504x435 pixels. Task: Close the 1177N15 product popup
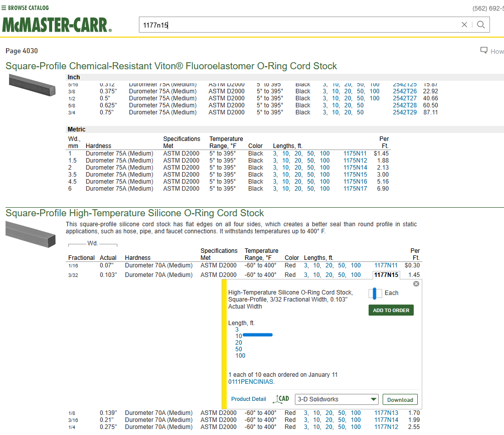[x=416, y=284]
